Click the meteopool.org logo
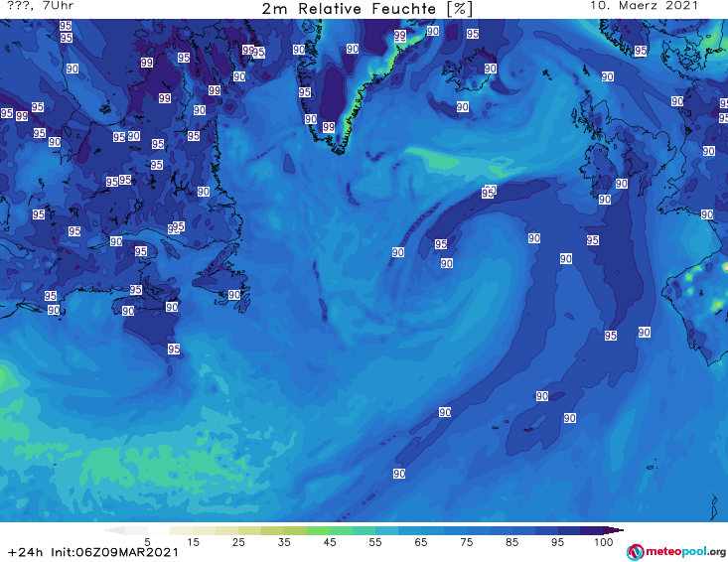The image size is (728, 562). tap(676, 552)
